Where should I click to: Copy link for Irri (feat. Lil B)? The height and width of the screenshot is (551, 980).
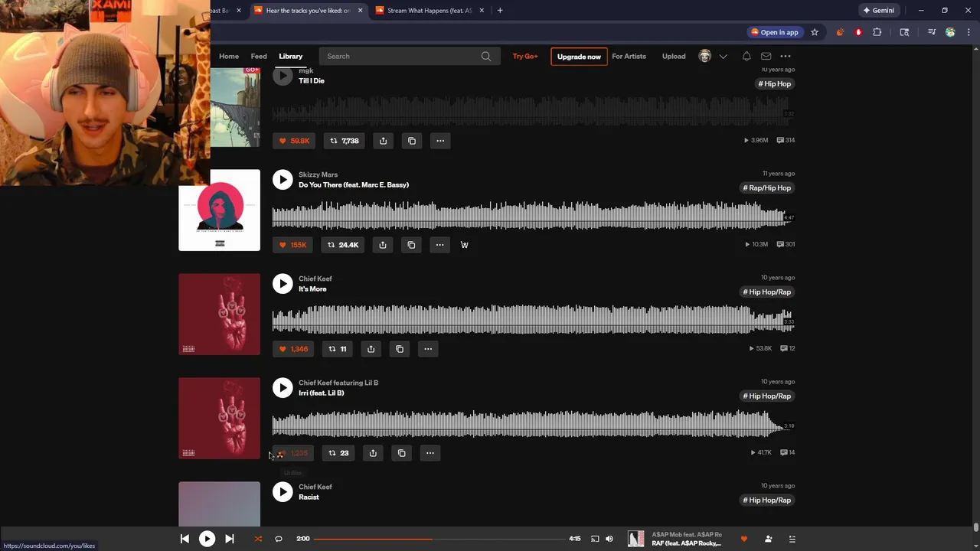[x=401, y=453]
